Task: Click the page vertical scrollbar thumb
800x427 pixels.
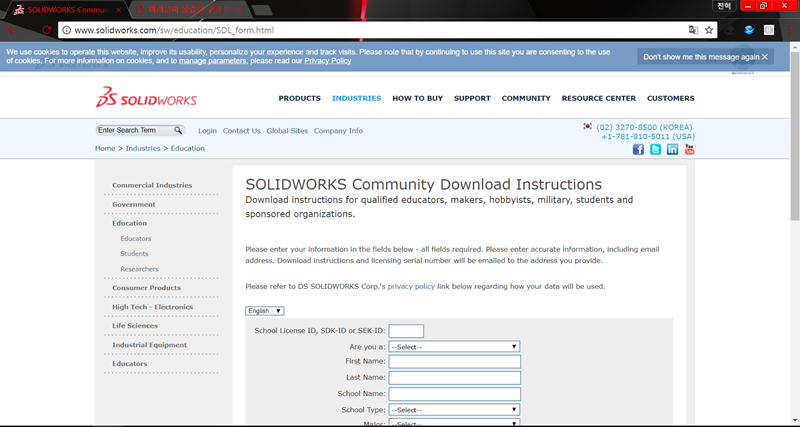Action: [795, 136]
